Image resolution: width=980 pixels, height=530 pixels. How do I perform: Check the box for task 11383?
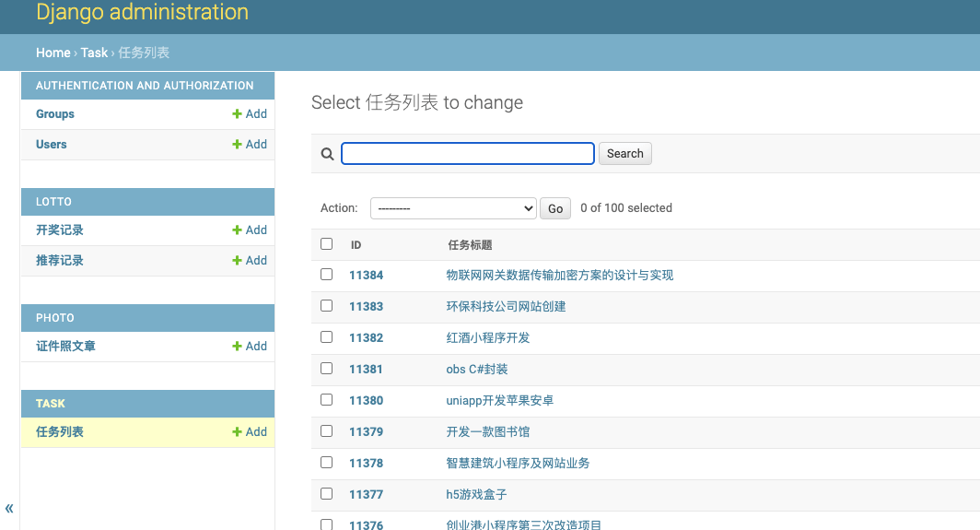coord(326,305)
